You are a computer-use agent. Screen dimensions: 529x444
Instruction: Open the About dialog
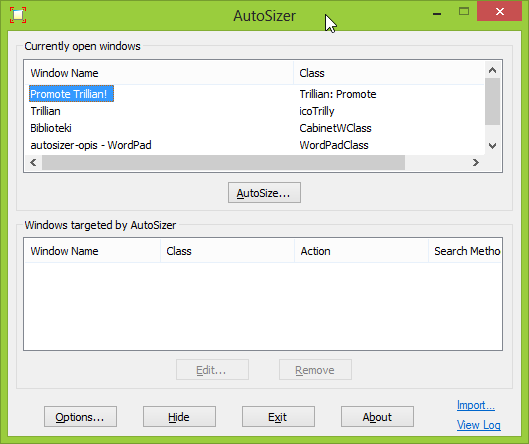[377, 417]
